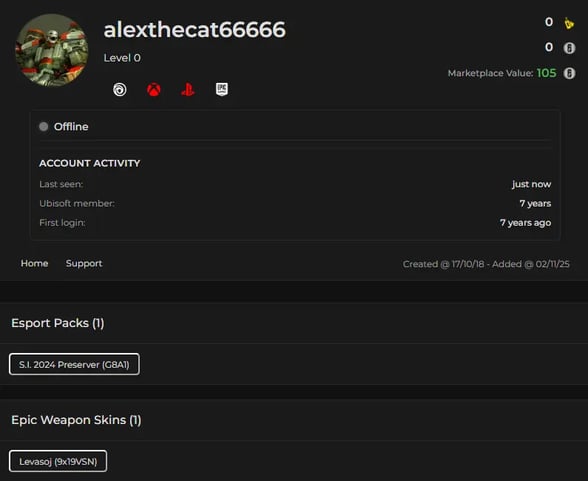Click the Marketplace Value coin icon
588x481 pixels.
coord(569,73)
